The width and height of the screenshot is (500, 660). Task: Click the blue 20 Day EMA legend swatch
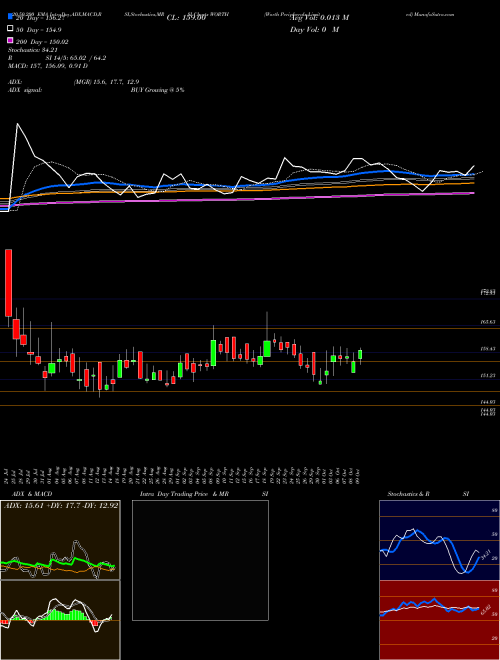point(10,17)
